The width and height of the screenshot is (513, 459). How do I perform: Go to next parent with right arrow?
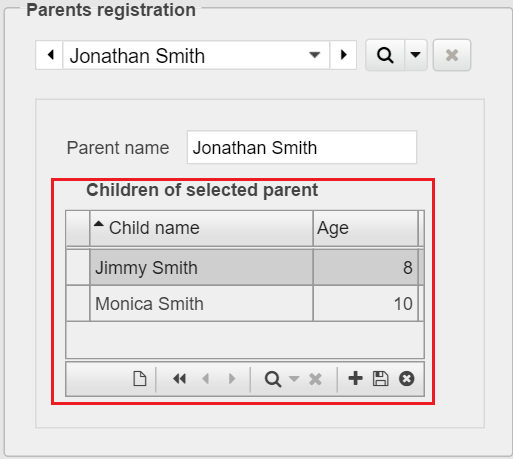pyautogui.click(x=343, y=55)
